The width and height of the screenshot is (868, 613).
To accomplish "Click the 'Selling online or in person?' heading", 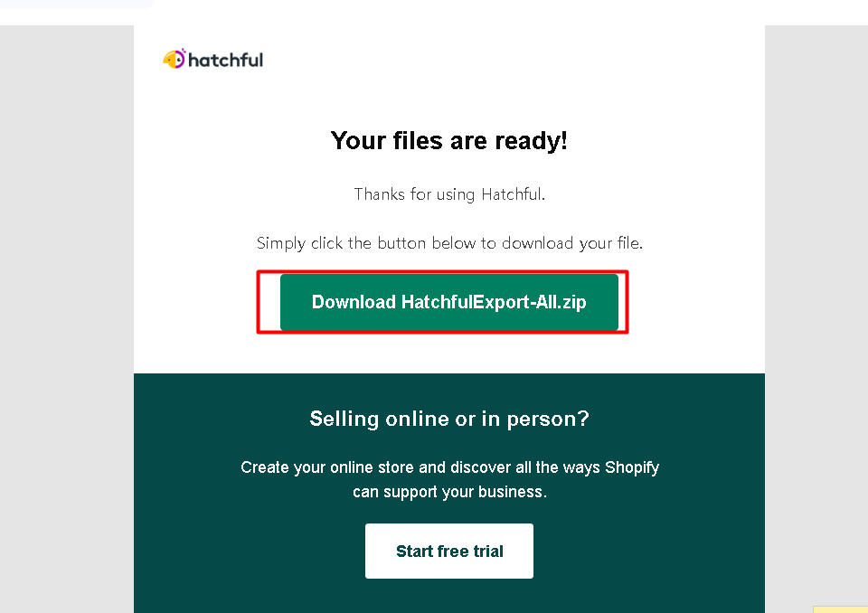I will 449,419.
